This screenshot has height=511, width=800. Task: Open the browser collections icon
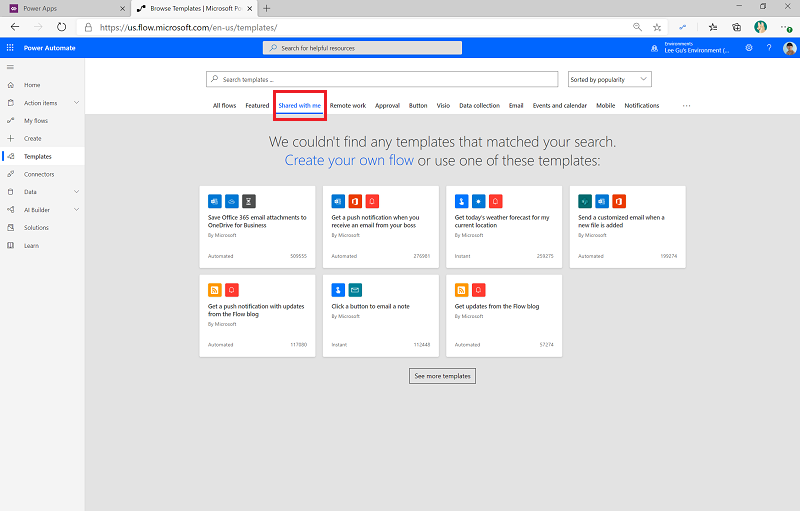(736, 28)
